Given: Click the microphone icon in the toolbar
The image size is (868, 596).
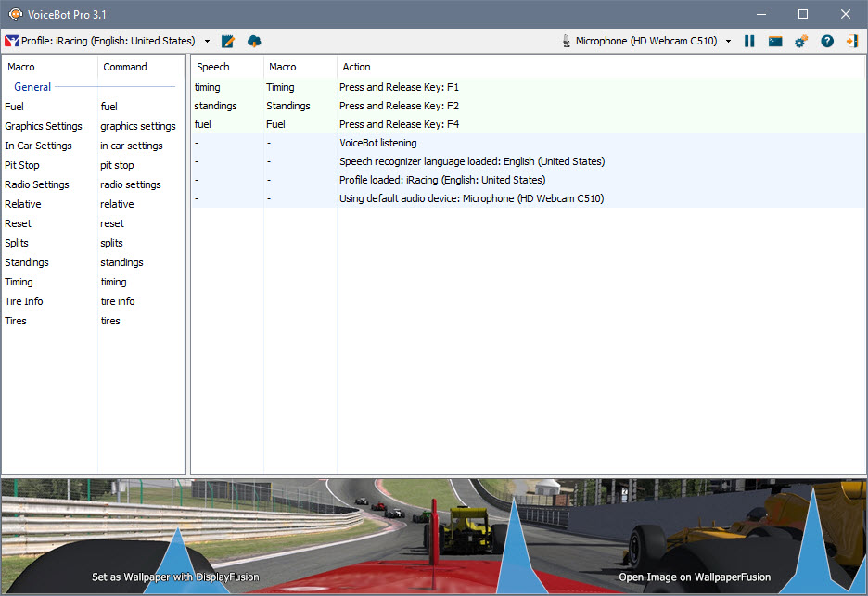Looking at the screenshot, I should 565,41.
